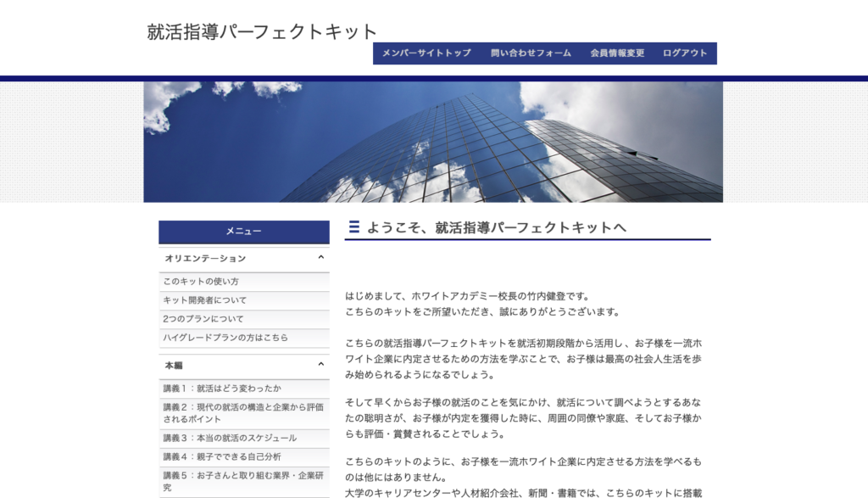Image resolution: width=868 pixels, height=498 pixels.
Task: Click the オリエンテーション section header
Action: pyautogui.click(x=244, y=259)
